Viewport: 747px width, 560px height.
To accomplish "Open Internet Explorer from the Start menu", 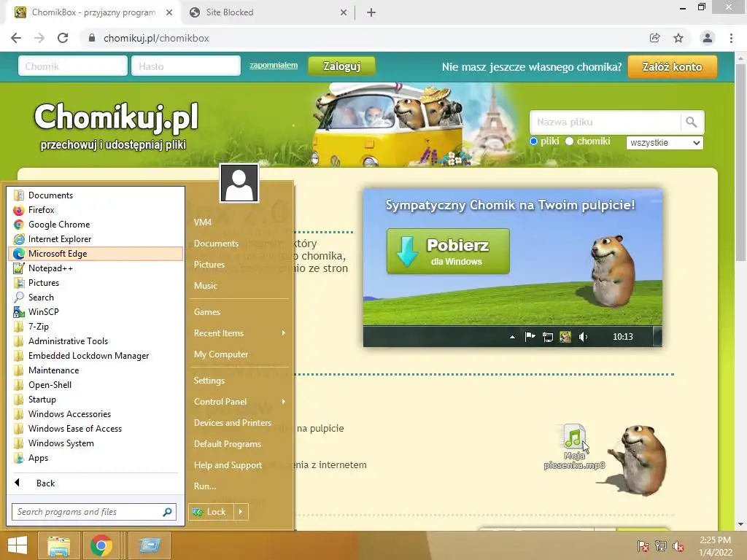I will [x=96, y=239].
